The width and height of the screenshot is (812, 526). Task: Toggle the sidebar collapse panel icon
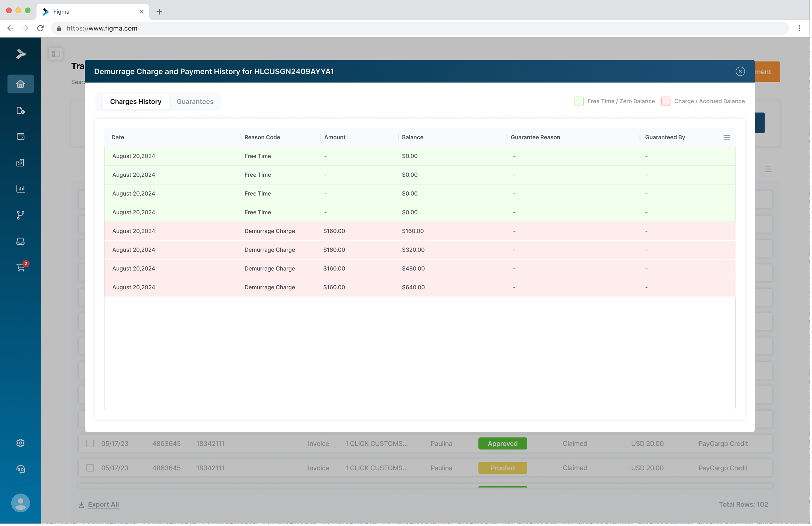point(56,54)
